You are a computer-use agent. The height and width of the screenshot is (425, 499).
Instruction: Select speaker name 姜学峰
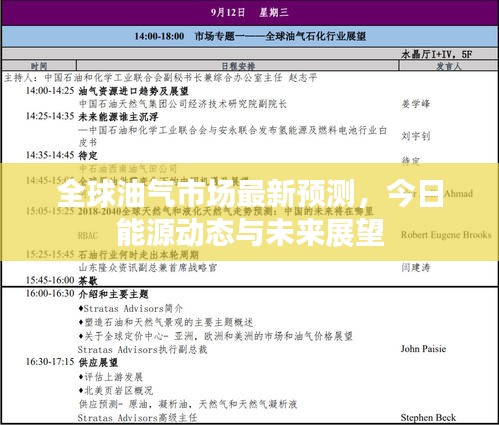tap(416, 104)
